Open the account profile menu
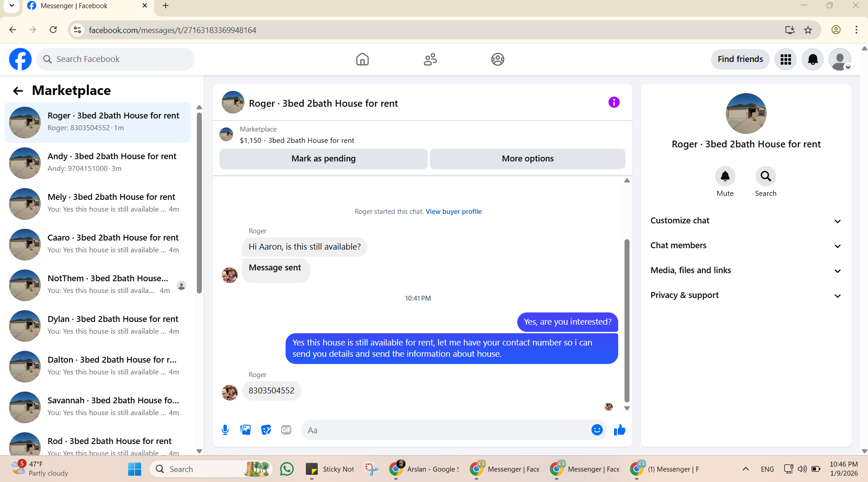This screenshot has width=868, height=482. pyautogui.click(x=840, y=59)
